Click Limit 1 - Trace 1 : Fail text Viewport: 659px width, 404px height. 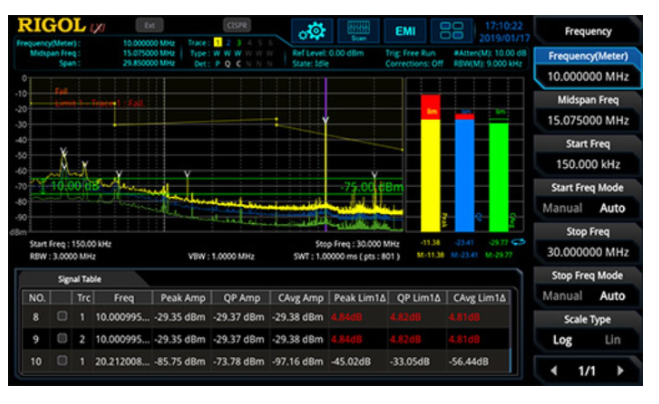100,103
